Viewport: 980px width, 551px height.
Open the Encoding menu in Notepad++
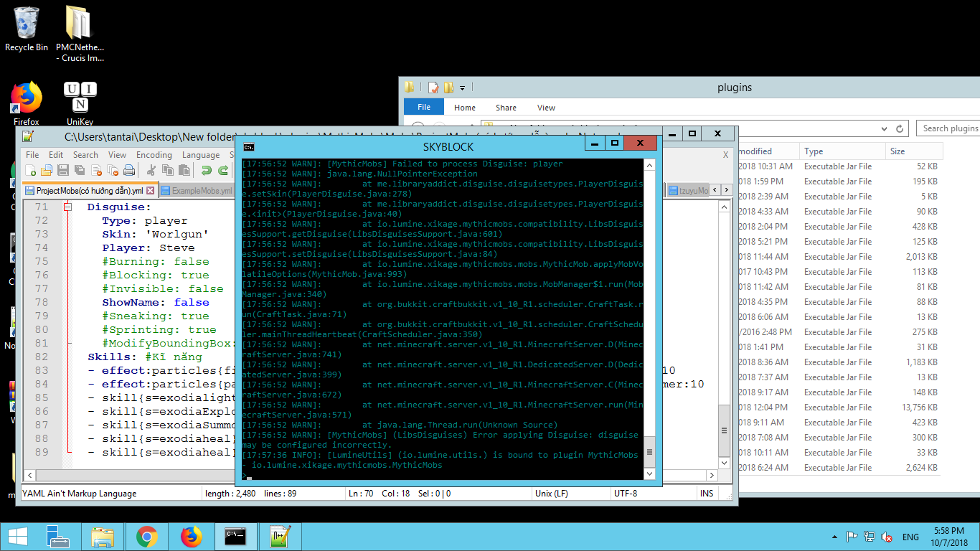coord(154,155)
